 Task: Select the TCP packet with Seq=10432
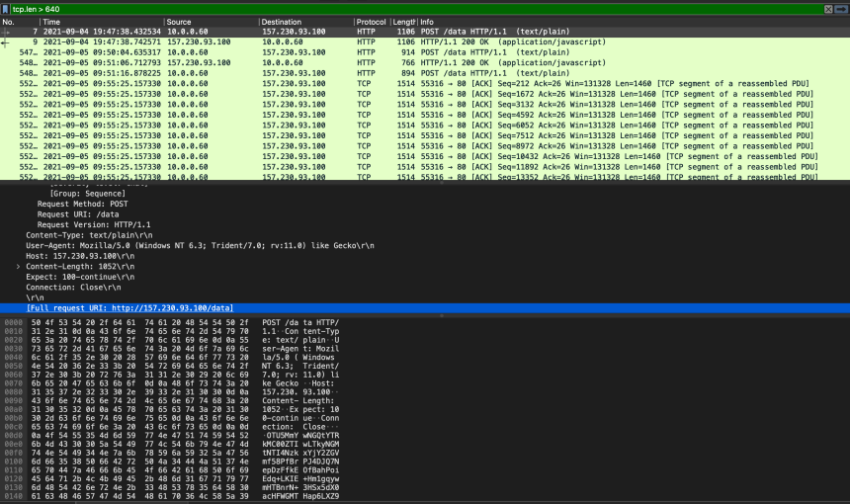tap(425, 156)
